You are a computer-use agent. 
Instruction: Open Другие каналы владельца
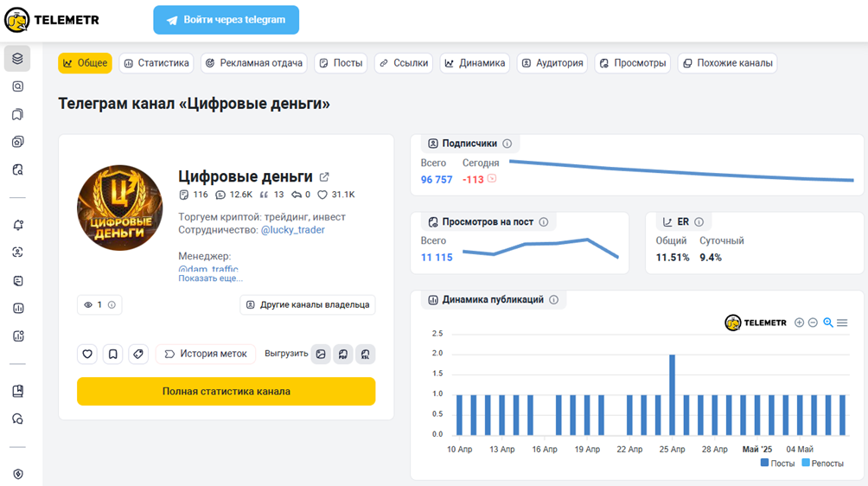pyautogui.click(x=308, y=305)
